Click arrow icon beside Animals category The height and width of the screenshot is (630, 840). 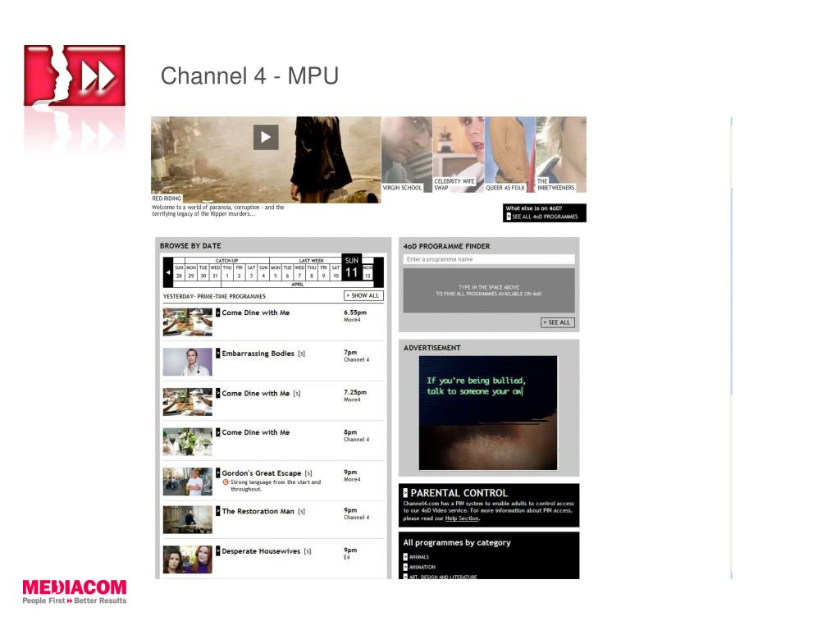click(405, 557)
